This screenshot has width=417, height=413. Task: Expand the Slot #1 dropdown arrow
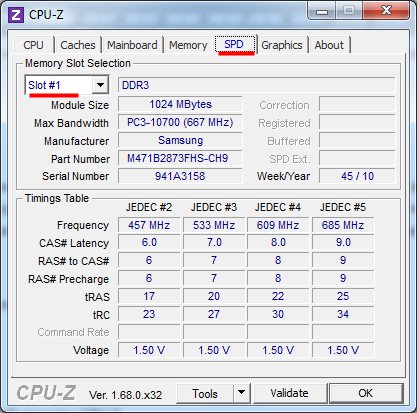[x=100, y=85]
